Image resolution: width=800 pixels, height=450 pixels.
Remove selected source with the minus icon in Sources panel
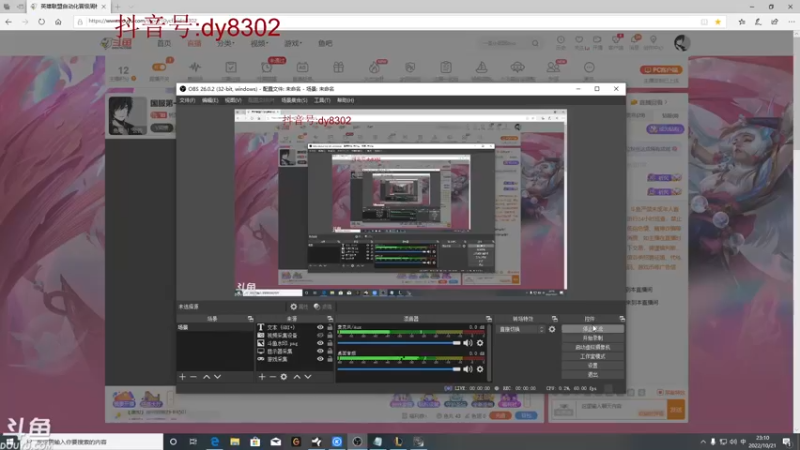click(272, 377)
